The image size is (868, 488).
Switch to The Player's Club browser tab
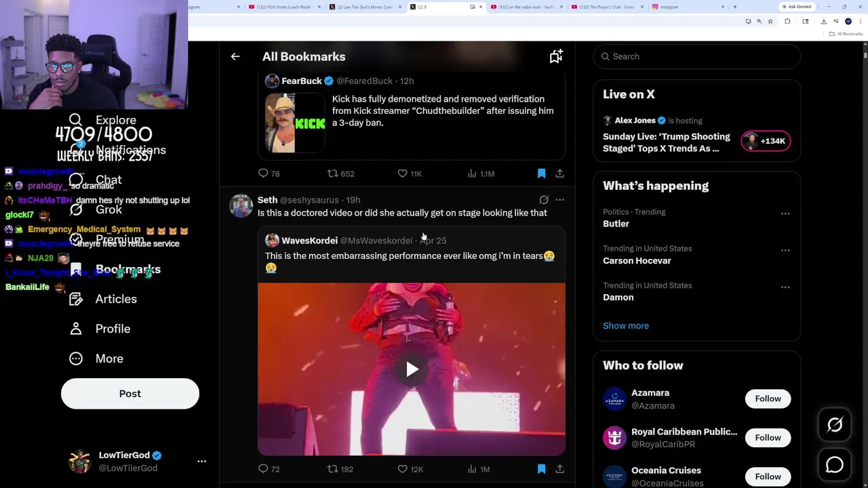[607, 7]
